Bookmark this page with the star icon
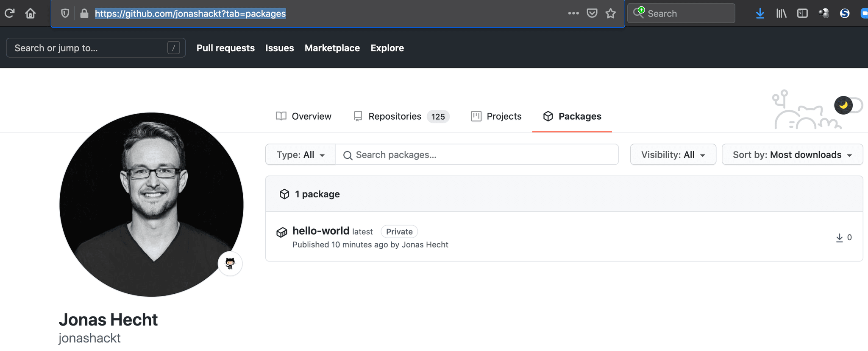The width and height of the screenshot is (868, 351). [x=610, y=14]
